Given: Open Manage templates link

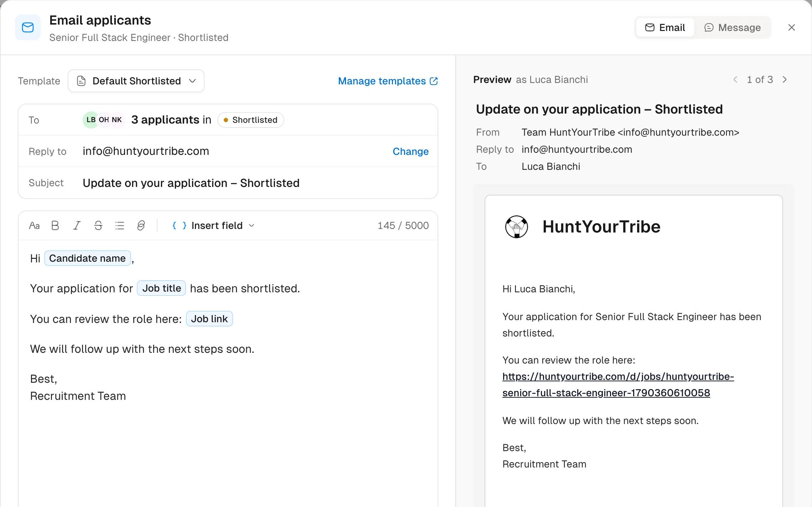Looking at the screenshot, I should [x=388, y=81].
